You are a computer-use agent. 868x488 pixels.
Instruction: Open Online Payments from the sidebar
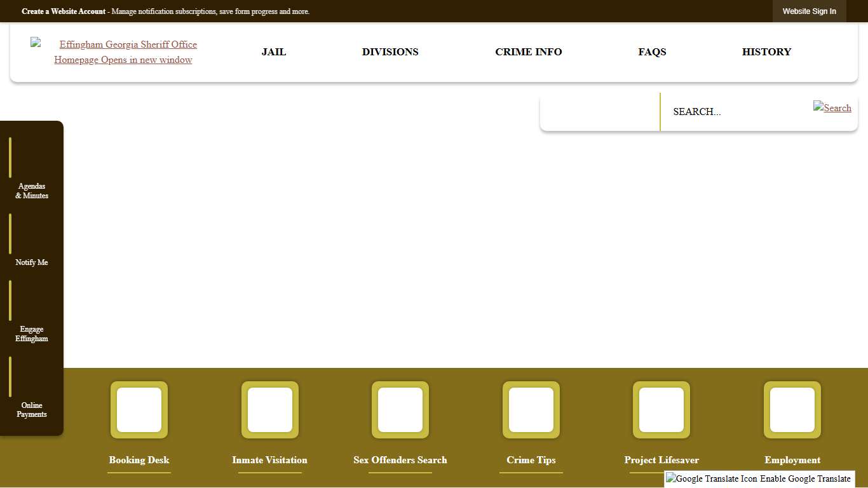click(x=31, y=409)
